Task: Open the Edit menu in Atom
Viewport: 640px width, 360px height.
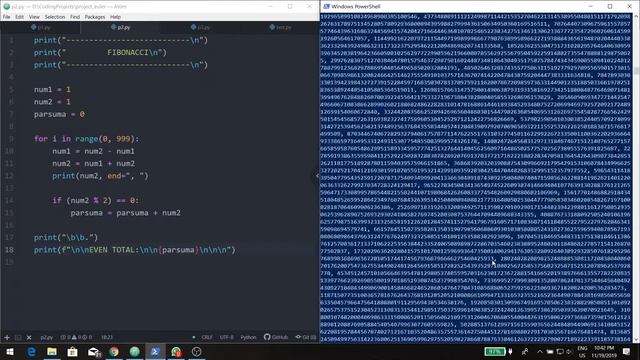Action: (19, 17)
